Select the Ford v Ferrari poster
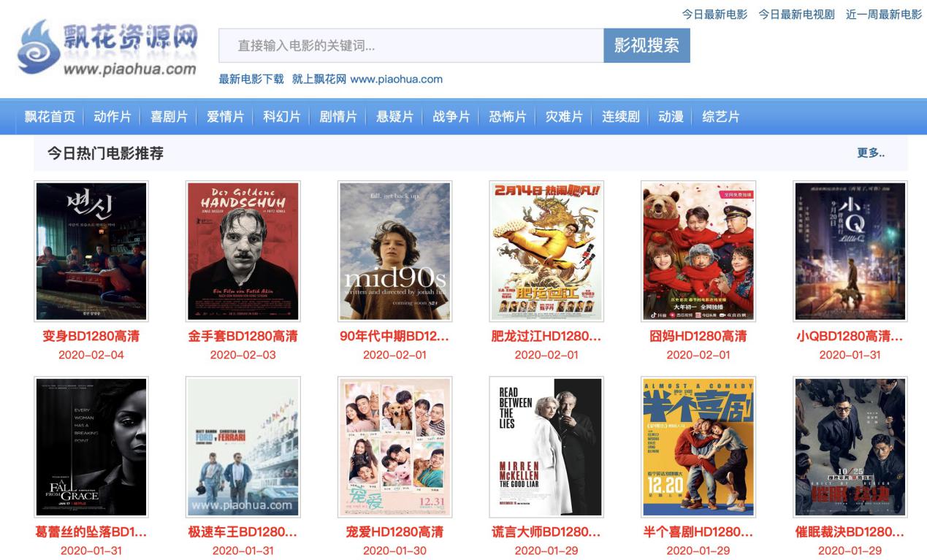Screen dimensions: 927x560 [243, 447]
